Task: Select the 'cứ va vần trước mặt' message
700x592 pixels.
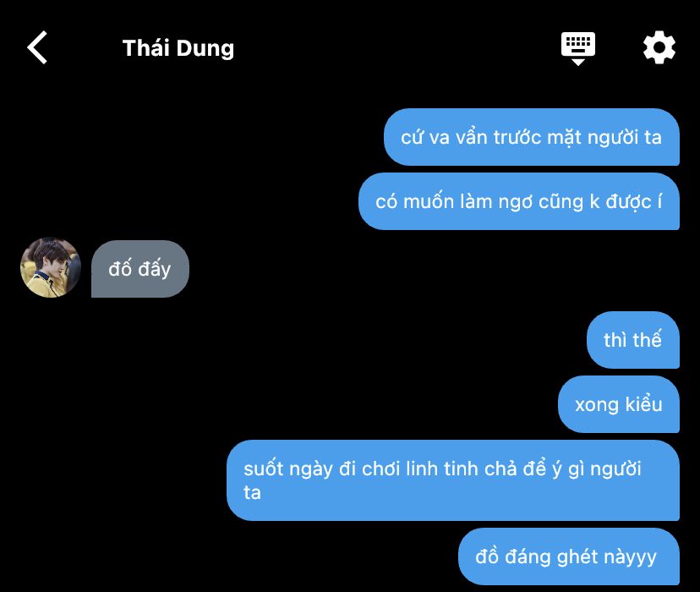Action: pos(531,137)
